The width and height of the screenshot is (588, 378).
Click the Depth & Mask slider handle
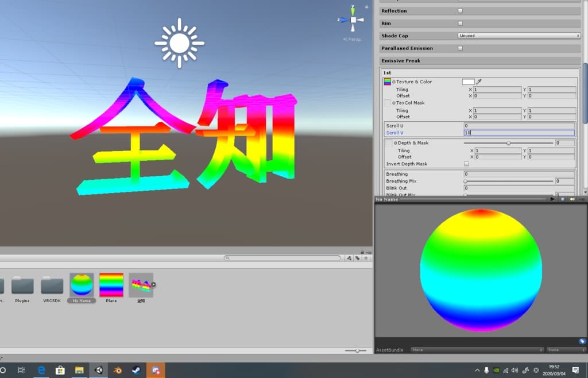pos(508,143)
